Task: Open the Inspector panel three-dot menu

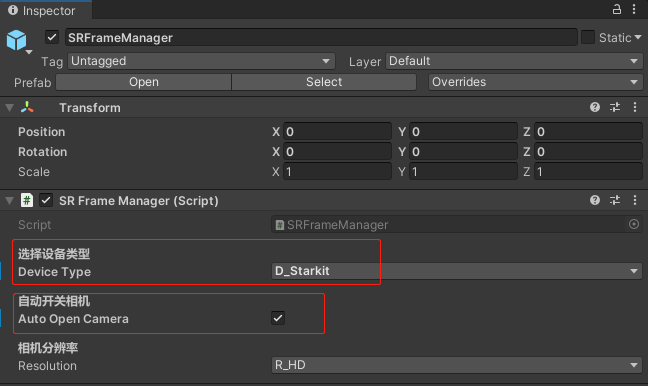Action: coord(634,9)
